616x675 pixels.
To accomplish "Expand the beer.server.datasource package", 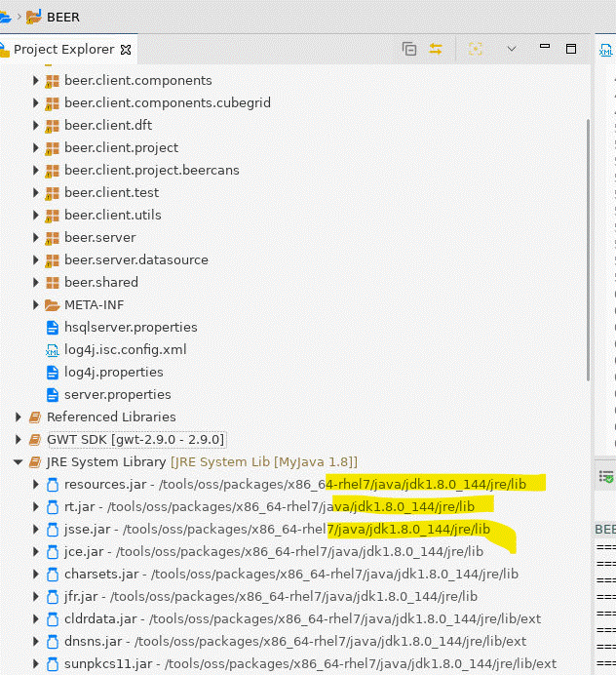I will pos(36,260).
